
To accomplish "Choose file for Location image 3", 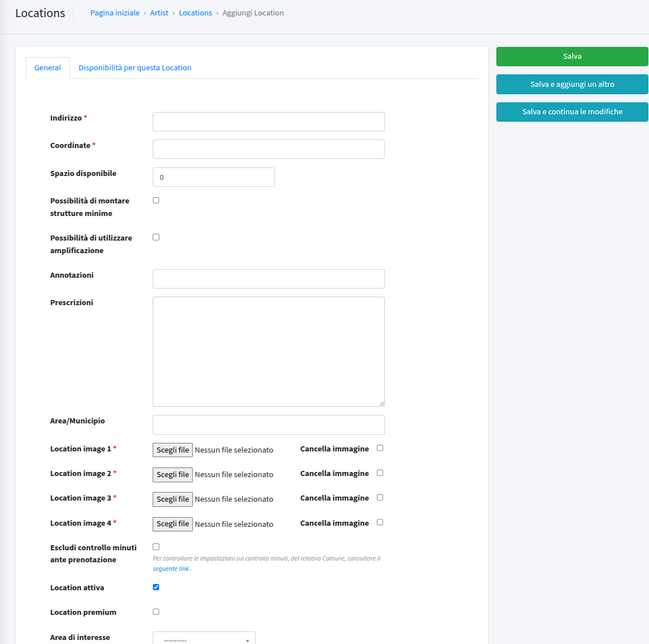I will [x=173, y=499].
